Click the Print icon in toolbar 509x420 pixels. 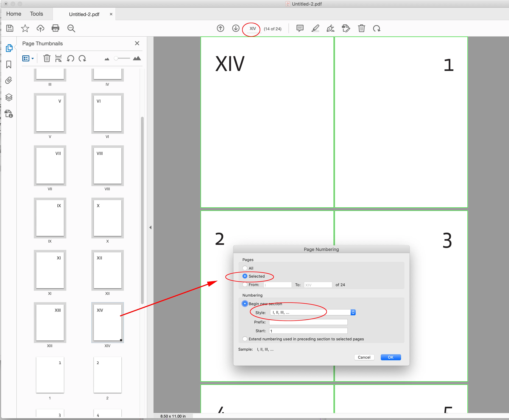tap(55, 28)
